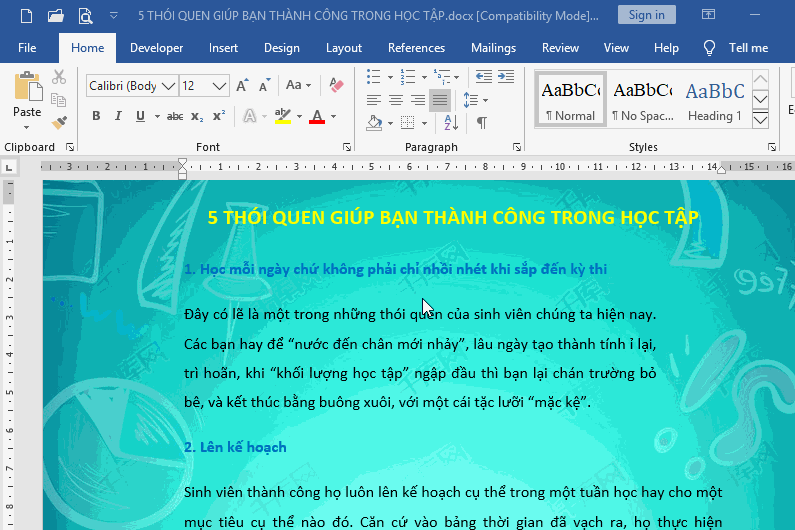Toggle Show/Hide paragraph marks
Screen dimensions: 795x530
[482, 123]
